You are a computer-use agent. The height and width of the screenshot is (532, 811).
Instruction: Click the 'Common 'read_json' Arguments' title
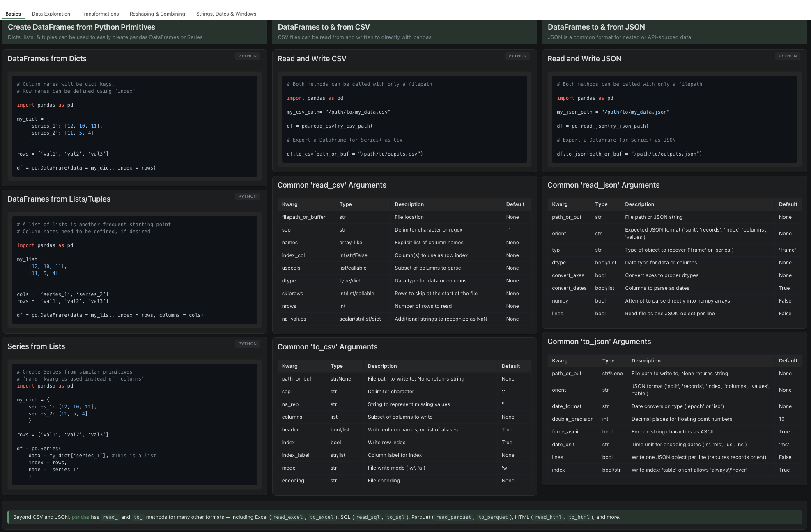pos(603,185)
